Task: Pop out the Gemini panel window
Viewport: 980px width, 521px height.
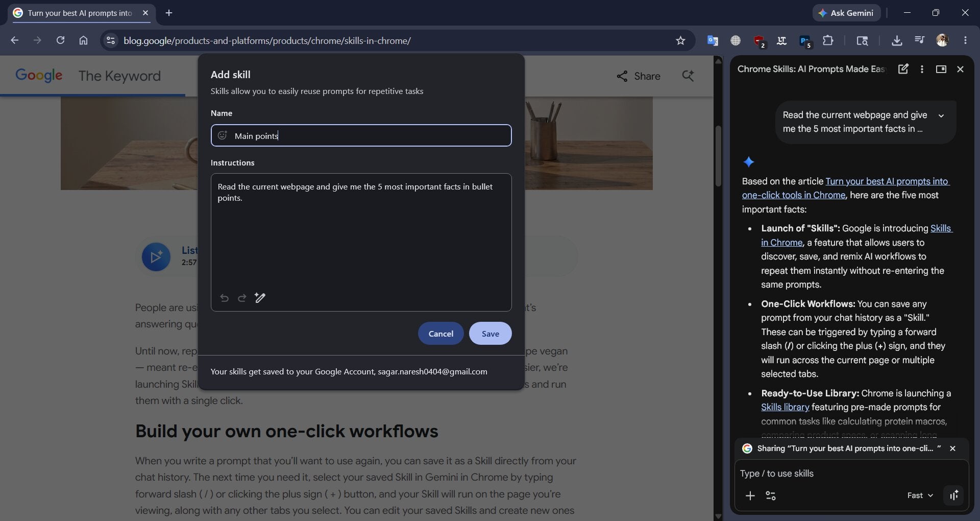Action: (941, 69)
